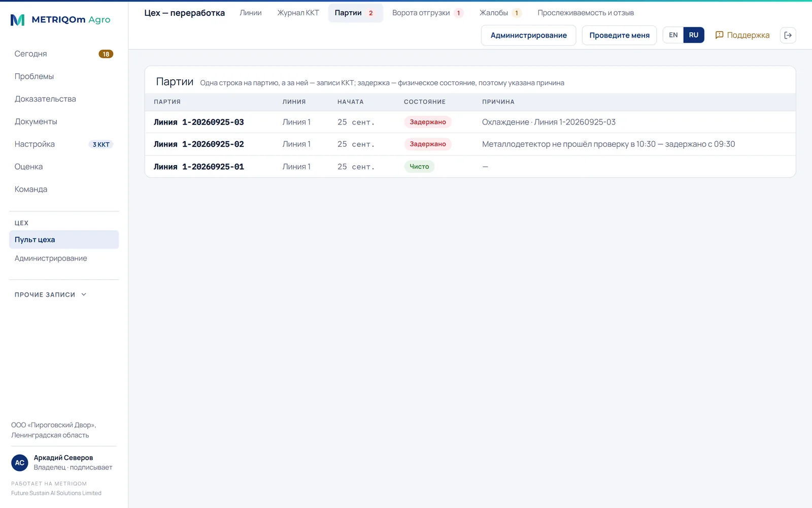The height and width of the screenshot is (508, 812).
Task: Click the 18 badge next to Сегодня
Action: 106,54
